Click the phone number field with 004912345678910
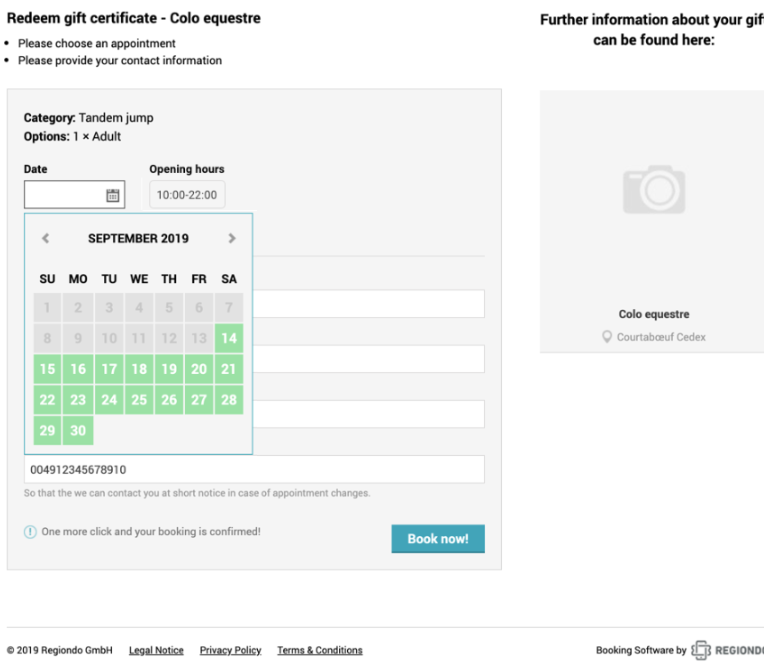Viewport: 764px width, 668px height. click(254, 470)
